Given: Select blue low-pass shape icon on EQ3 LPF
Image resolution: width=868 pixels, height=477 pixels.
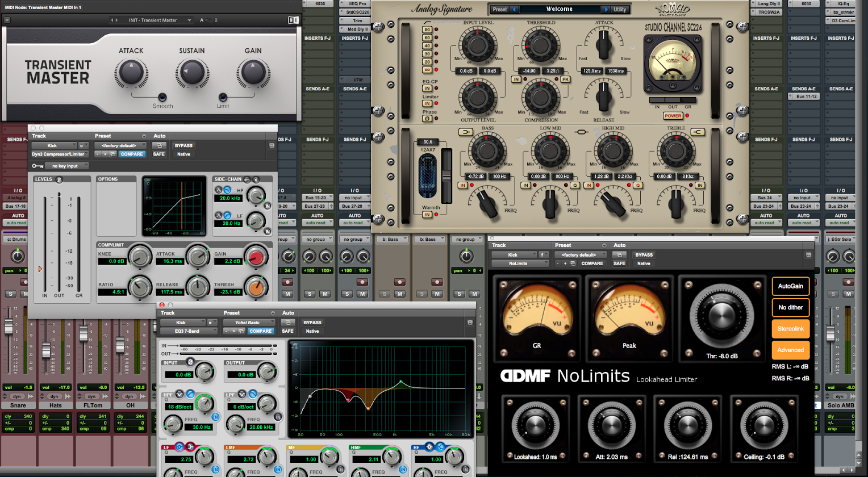Looking at the screenshot, I should click(x=252, y=394).
